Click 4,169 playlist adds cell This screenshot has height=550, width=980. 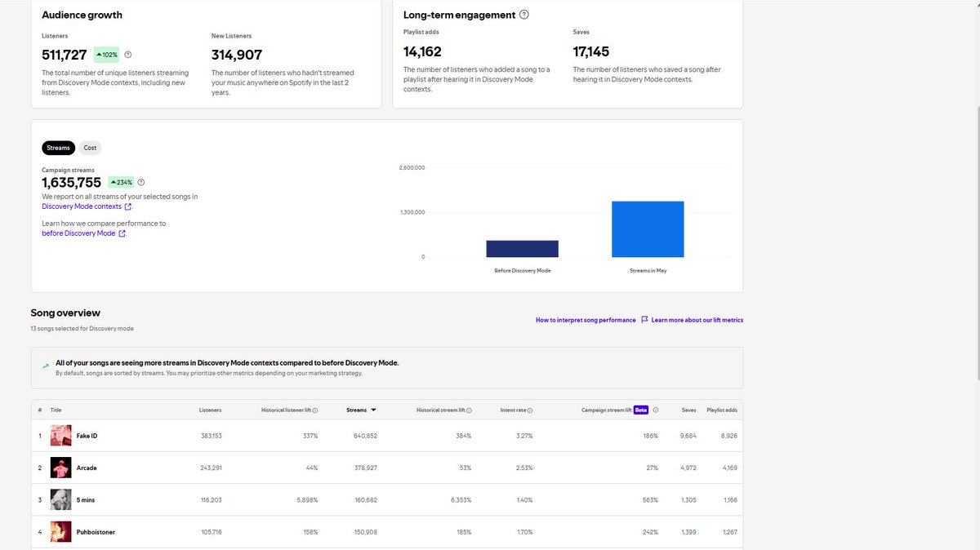tap(728, 468)
